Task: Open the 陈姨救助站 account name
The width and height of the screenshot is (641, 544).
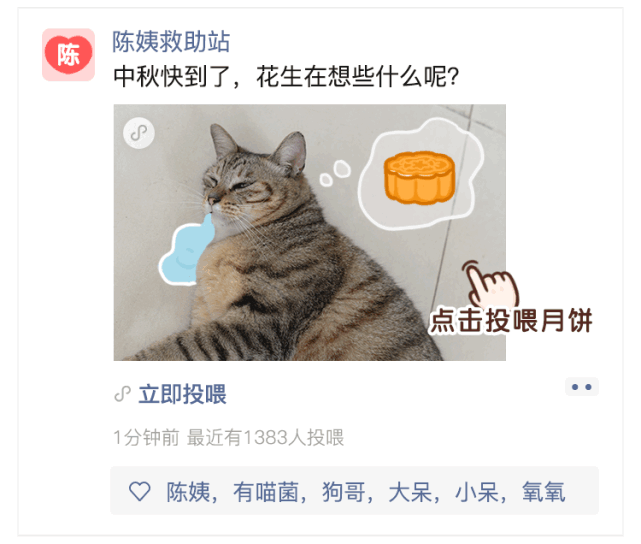Action: point(171,42)
